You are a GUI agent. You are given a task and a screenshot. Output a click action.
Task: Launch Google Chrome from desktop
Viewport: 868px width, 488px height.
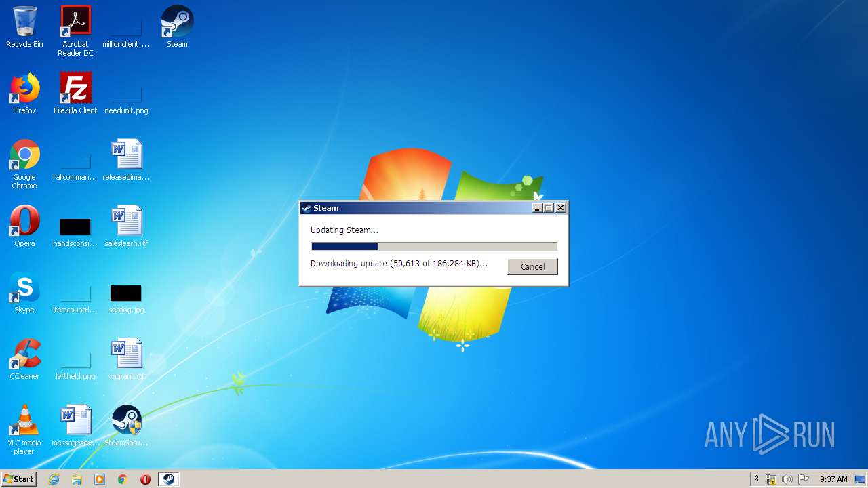point(24,164)
